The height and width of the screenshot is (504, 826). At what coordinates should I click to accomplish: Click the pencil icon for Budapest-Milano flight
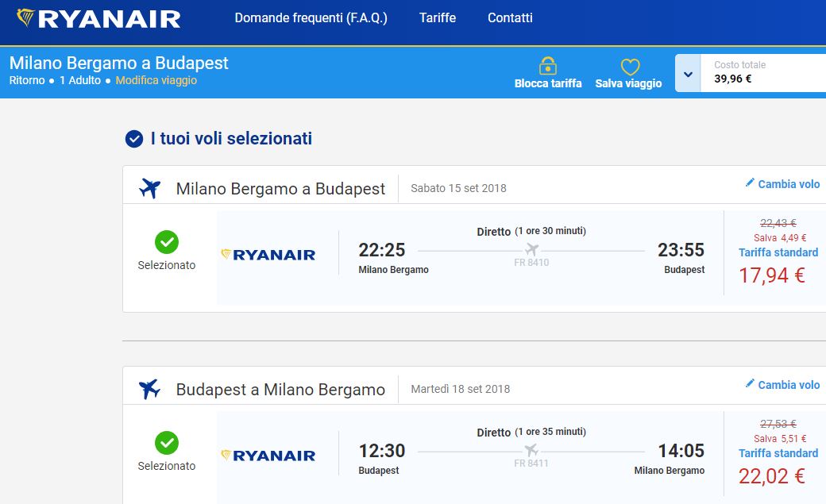click(x=750, y=384)
